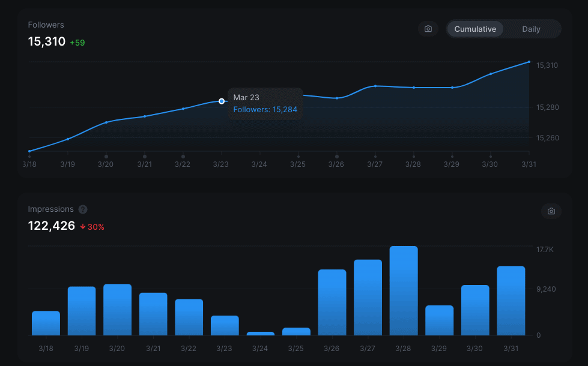Viewport: 588px width, 366px height.
Task: Select the 3/30 Impressions bar
Action: 475,310
